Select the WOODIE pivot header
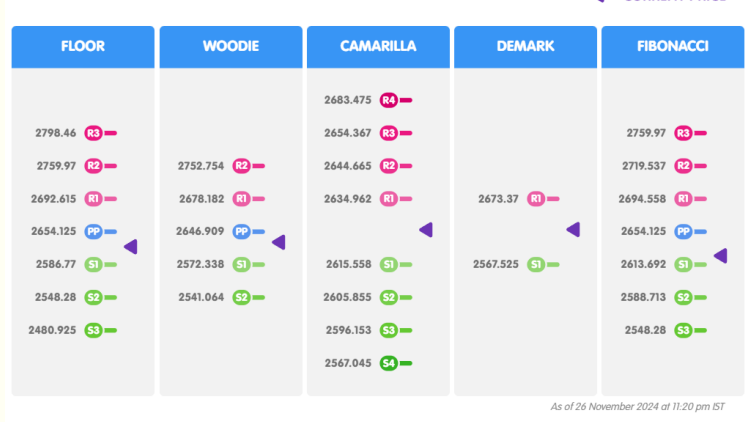The image size is (750, 422). pyautogui.click(x=230, y=47)
